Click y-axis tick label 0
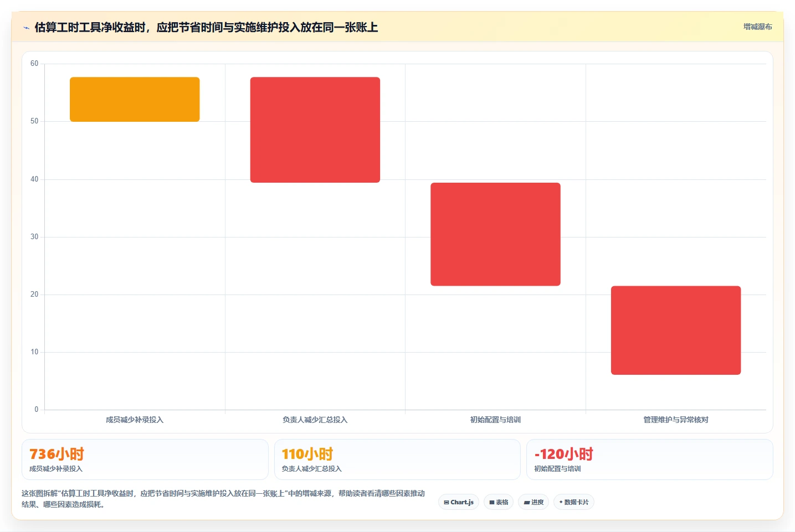 (x=37, y=410)
